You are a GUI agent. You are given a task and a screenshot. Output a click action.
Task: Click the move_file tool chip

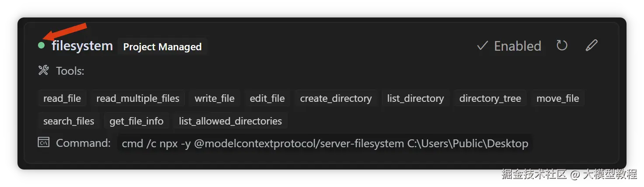coord(557,99)
